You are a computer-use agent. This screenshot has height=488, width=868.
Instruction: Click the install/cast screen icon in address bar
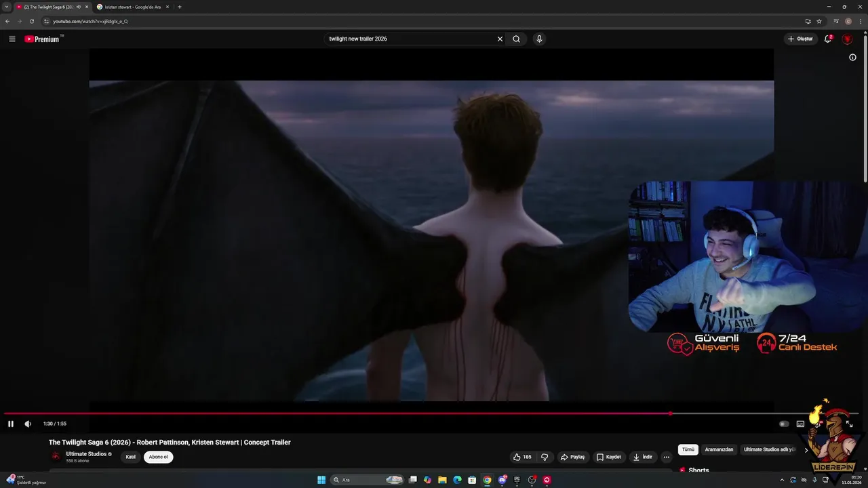click(808, 21)
